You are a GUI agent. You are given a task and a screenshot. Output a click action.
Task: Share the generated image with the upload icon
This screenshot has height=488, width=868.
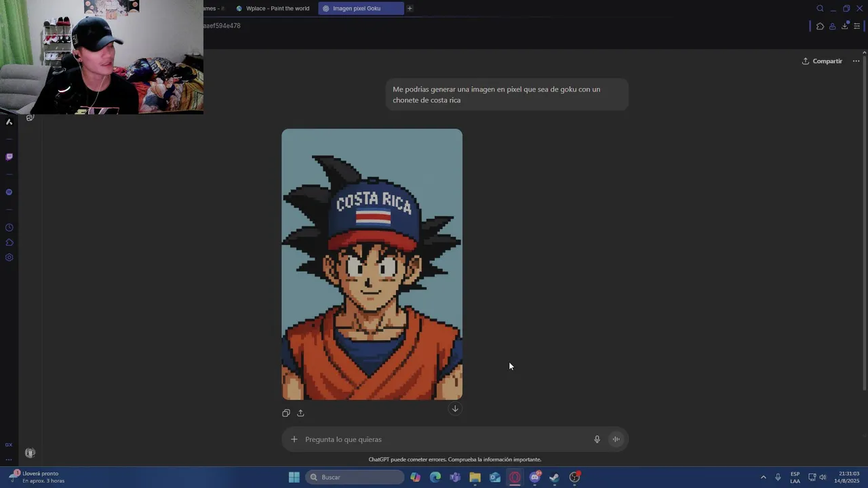click(300, 413)
